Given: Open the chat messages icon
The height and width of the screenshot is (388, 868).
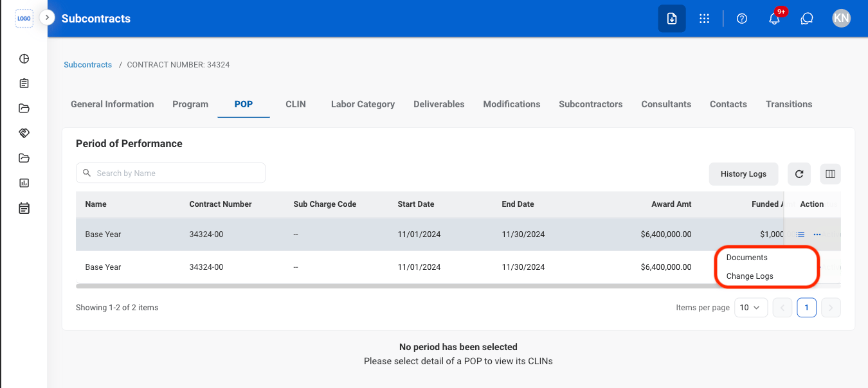Looking at the screenshot, I should pyautogui.click(x=807, y=19).
